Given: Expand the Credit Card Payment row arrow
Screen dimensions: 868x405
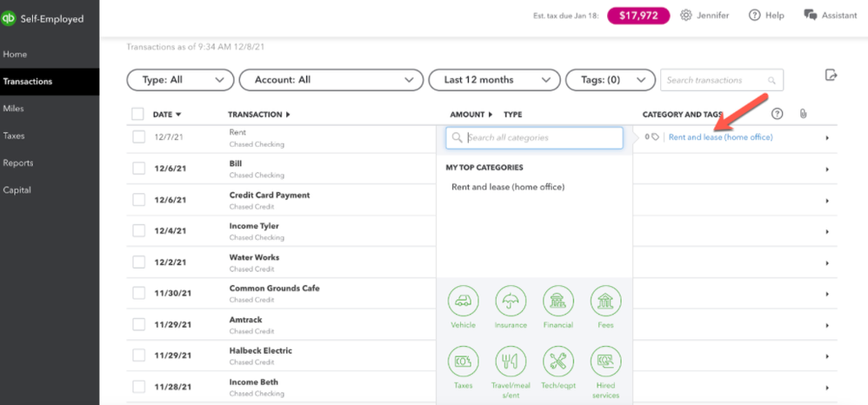Looking at the screenshot, I should (x=826, y=201).
